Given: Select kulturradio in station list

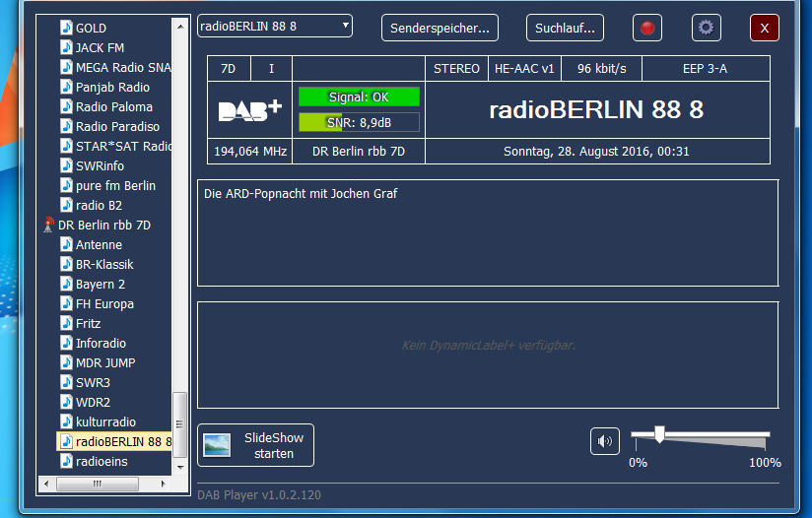Looking at the screenshot, I should pyautogui.click(x=105, y=421).
